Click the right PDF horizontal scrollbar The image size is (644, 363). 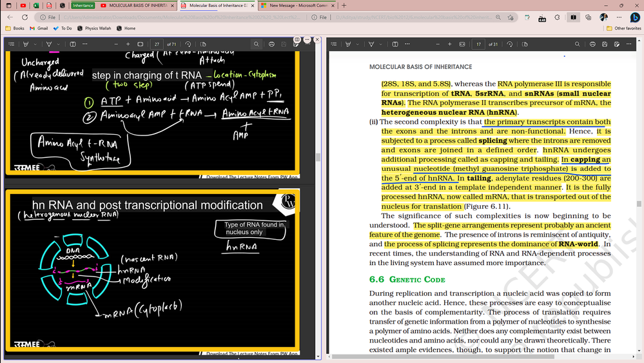pos(443,357)
